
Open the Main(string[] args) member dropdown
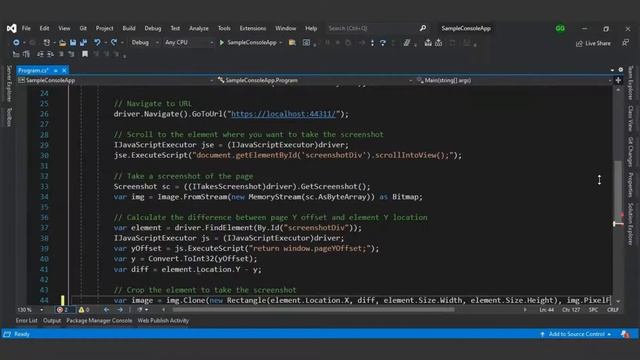click(x=514, y=80)
